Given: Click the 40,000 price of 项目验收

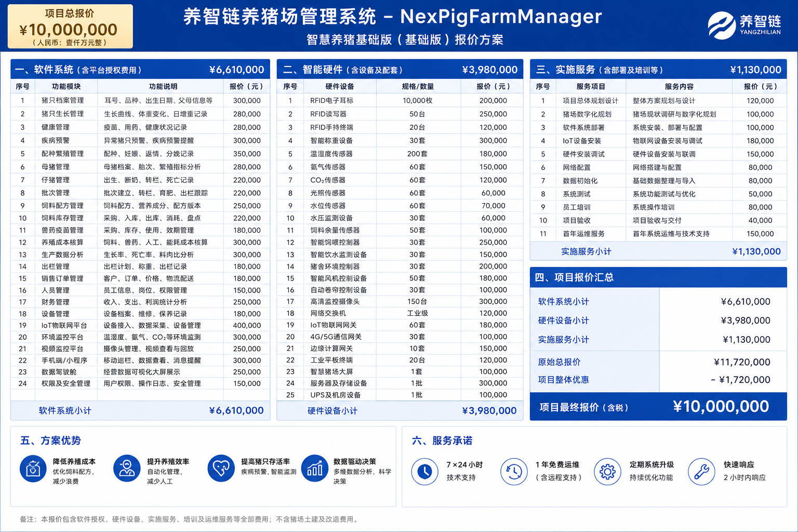Looking at the screenshot, I should (761, 220).
